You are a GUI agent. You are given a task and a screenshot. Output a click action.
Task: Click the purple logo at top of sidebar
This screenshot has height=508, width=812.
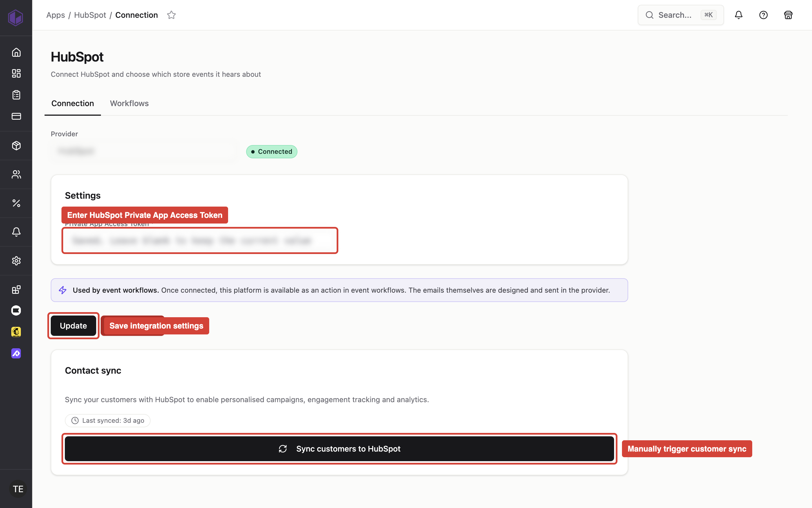(16, 17)
